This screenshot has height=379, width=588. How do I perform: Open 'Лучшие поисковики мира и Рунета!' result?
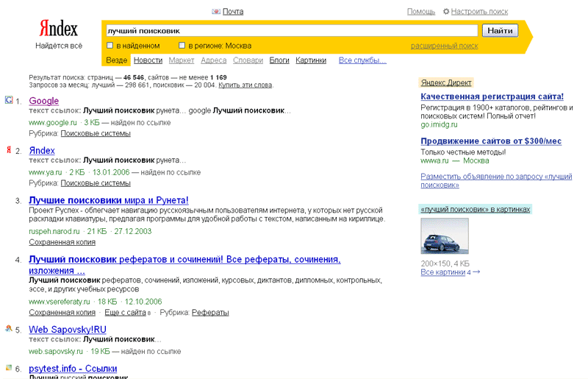[x=109, y=200]
